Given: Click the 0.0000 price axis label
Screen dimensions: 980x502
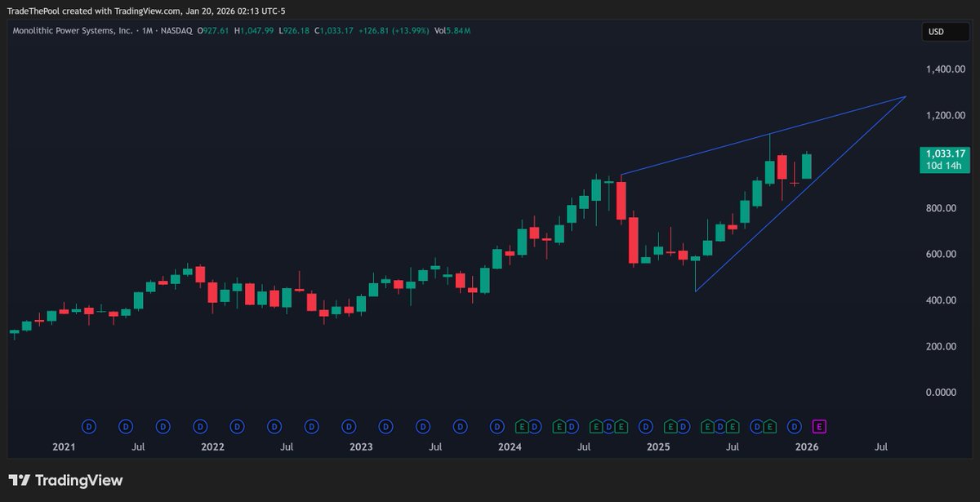Looking at the screenshot, I should [x=941, y=393].
